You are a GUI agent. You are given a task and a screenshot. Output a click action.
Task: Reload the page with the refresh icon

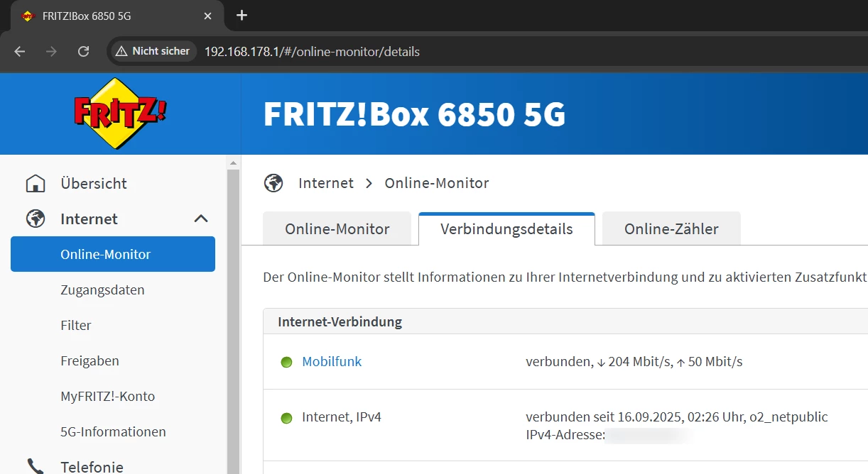click(x=83, y=51)
